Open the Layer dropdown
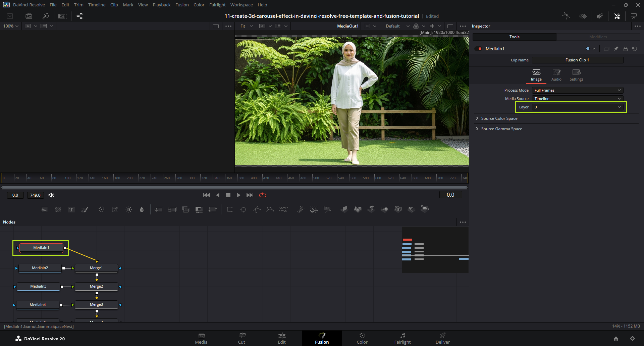The height and width of the screenshot is (346, 644). [x=577, y=107]
